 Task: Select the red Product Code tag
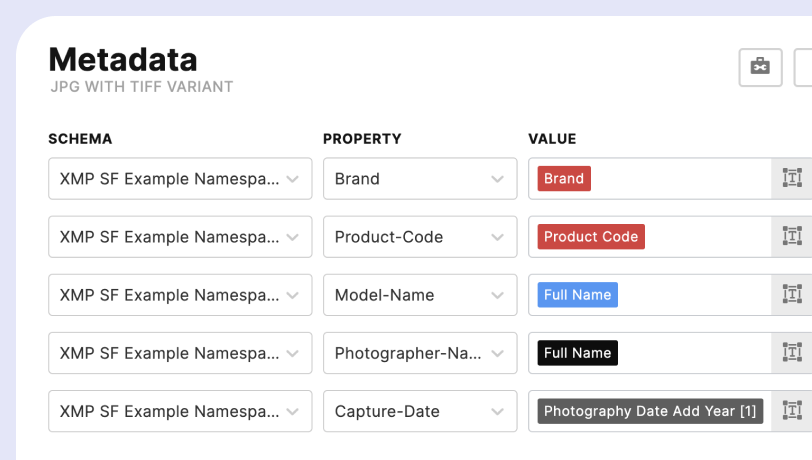pos(591,237)
